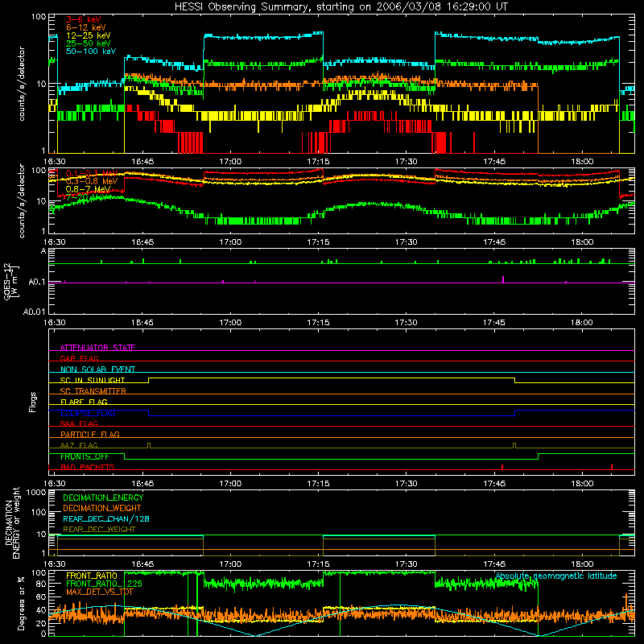Click the DECIMATION ENERGY or weight axis label
644x644 pixels.
pos(12,522)
